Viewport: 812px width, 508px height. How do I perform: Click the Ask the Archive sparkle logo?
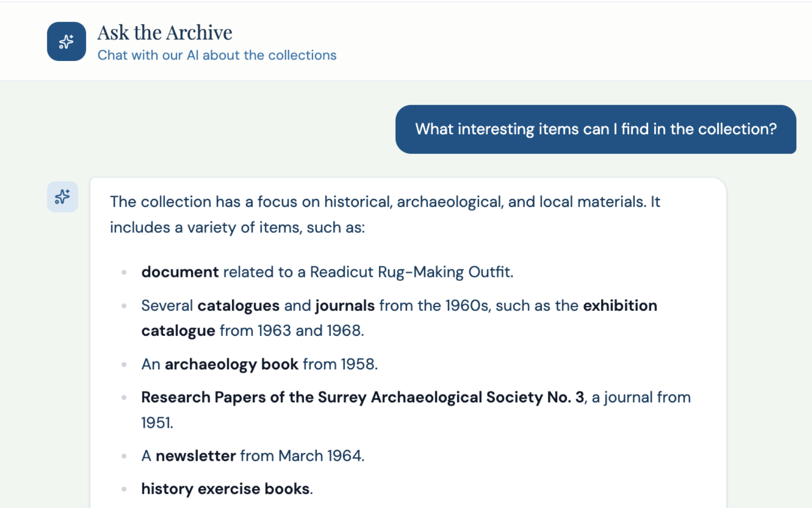(x=66, y=42)
